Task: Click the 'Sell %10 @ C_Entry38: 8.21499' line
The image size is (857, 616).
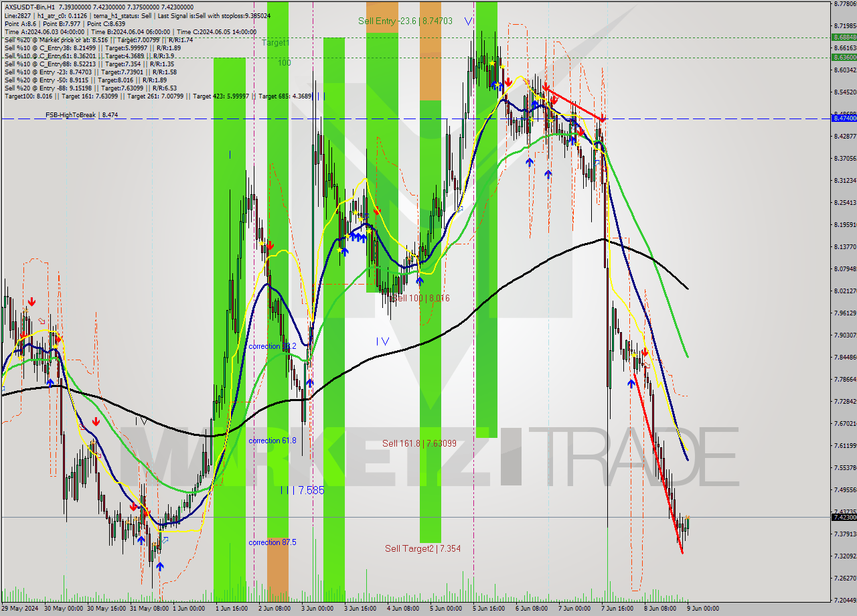Action: (92, 48)
